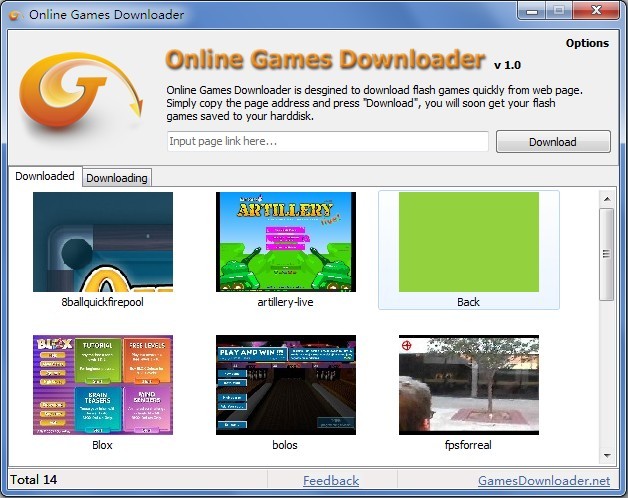Click the scrollbar down arrow

tap(607, 456)
